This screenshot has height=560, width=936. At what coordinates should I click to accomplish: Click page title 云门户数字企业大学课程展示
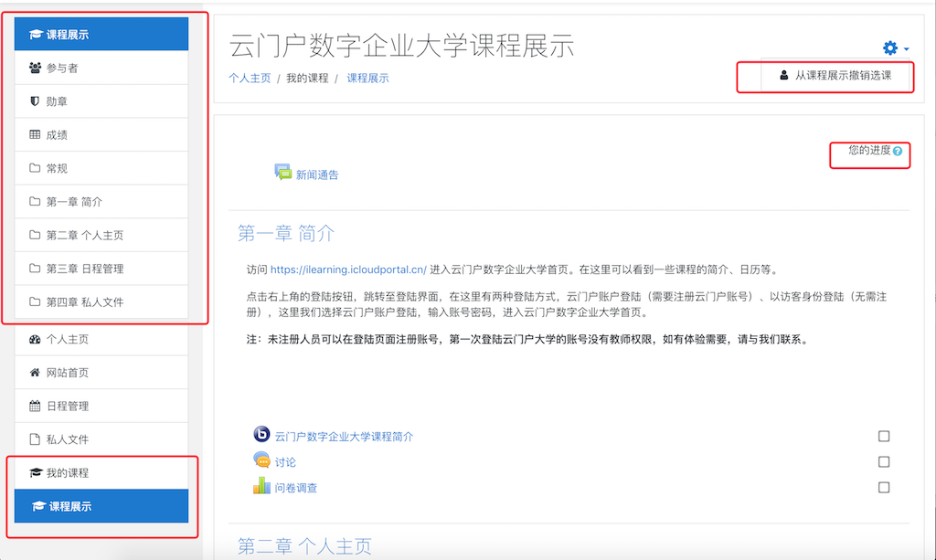pos(402,46)
